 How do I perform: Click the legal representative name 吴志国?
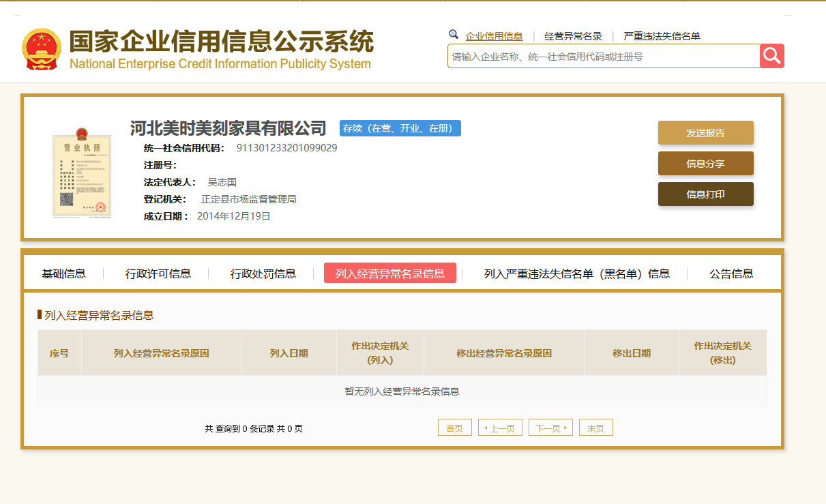pos(222,182)
